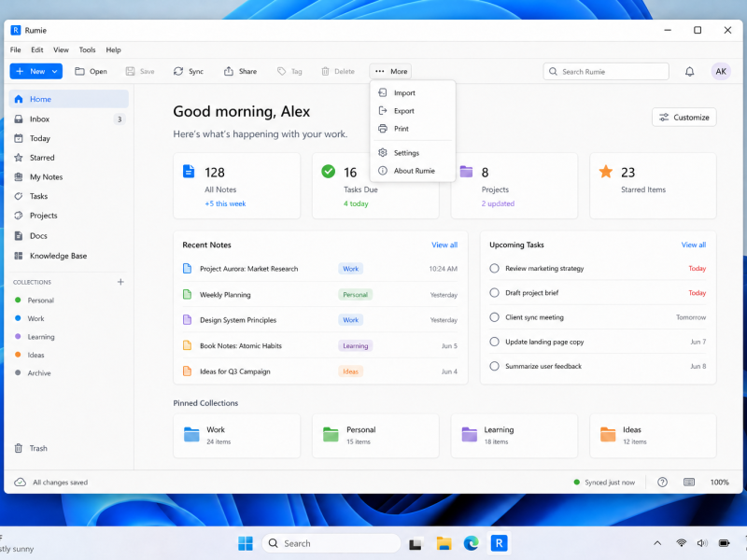This screenshot has height=560, width=747.
Task: Click the Tag toolbar button
Action: click(289, 72)
